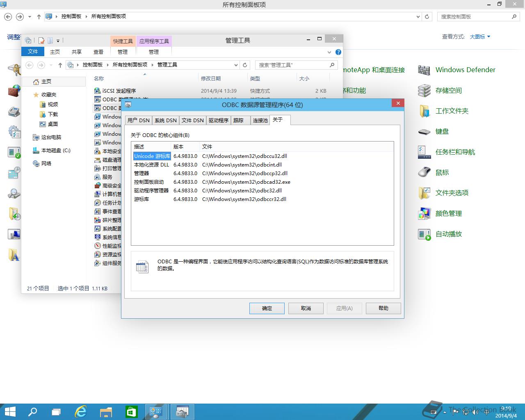Image resolution: width=525 pixels, height=420 pixels.
Task: Open Control Panel address history dropdown
Action: 418,16
